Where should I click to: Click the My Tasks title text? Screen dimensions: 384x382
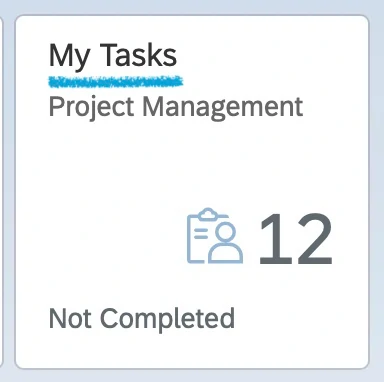coord(113,56)
